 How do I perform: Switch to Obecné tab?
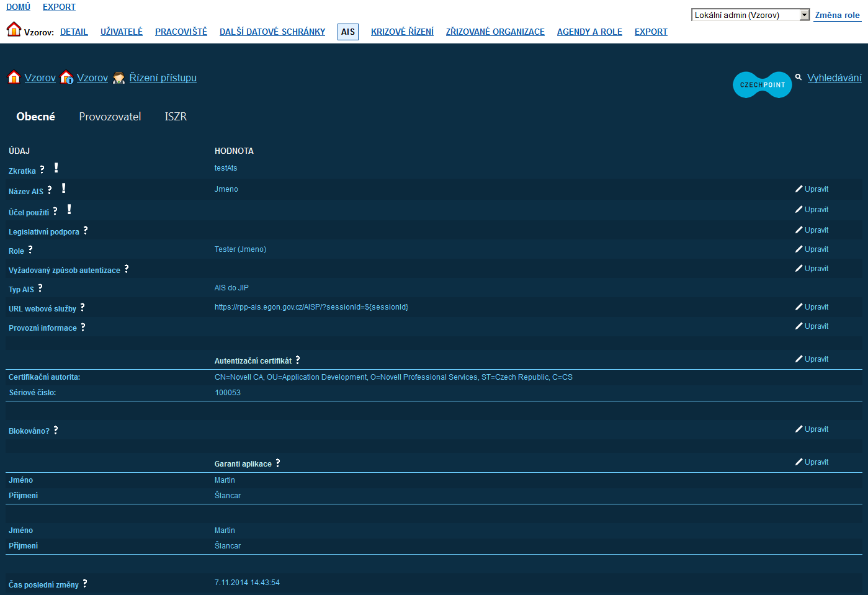coord(35,117)
